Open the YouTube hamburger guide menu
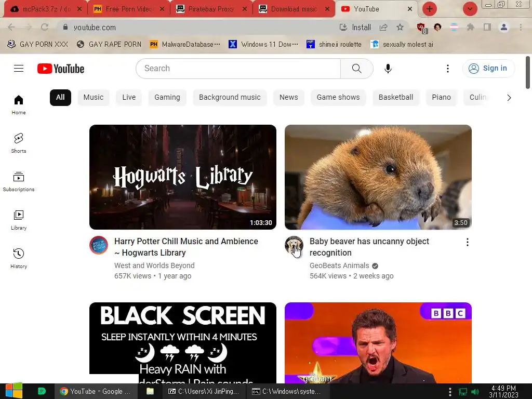Viewport: 532px width, 399px height. click(x=19, y=69)
